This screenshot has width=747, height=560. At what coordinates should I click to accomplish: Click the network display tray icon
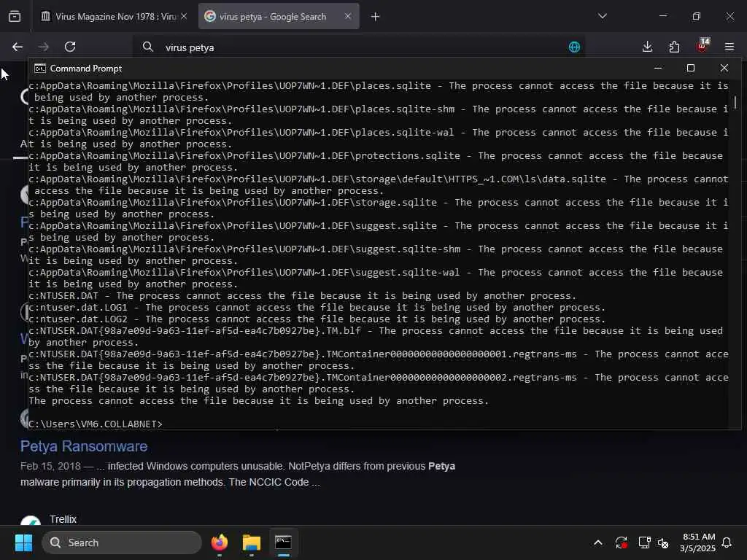[644, 542]
